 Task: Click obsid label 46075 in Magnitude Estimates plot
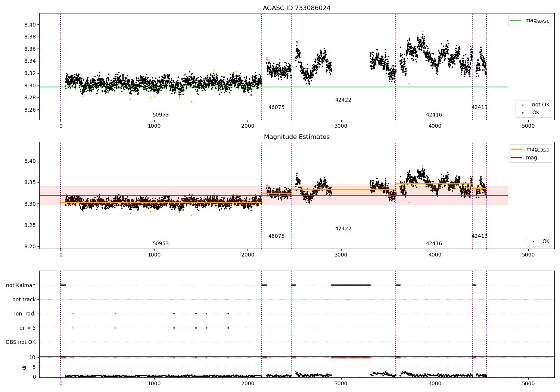pyautogui.click(x=276, y=236)
